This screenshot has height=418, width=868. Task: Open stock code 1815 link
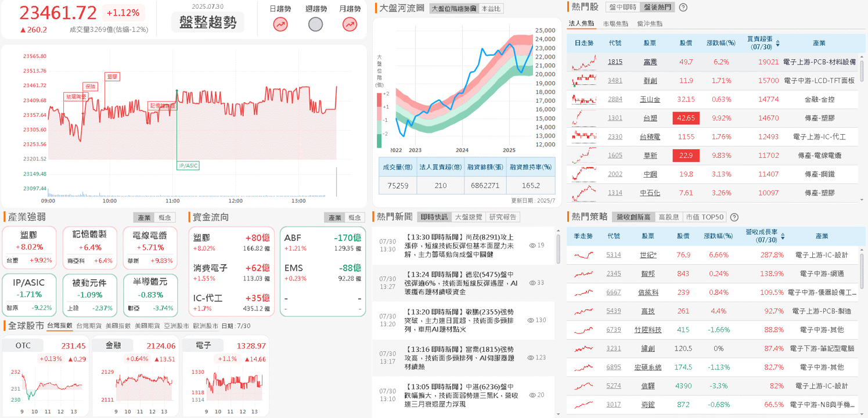[615, 62]
